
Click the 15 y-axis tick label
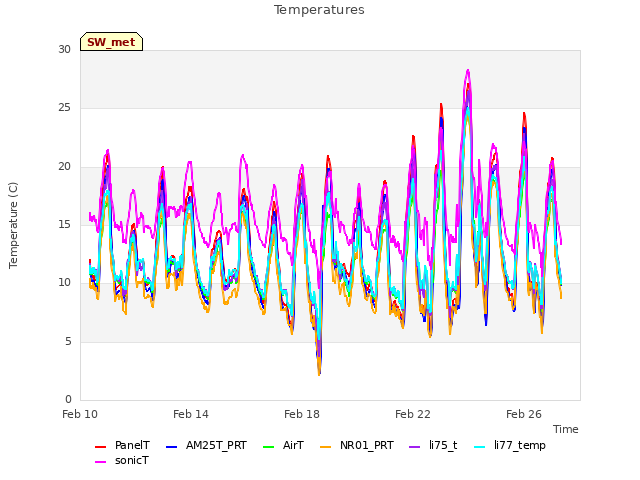coord(64,224)
